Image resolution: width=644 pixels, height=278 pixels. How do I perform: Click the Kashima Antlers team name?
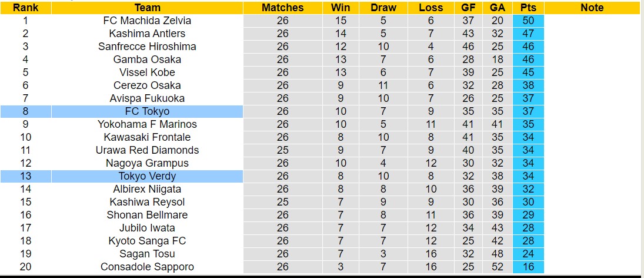tap(147, 34)
